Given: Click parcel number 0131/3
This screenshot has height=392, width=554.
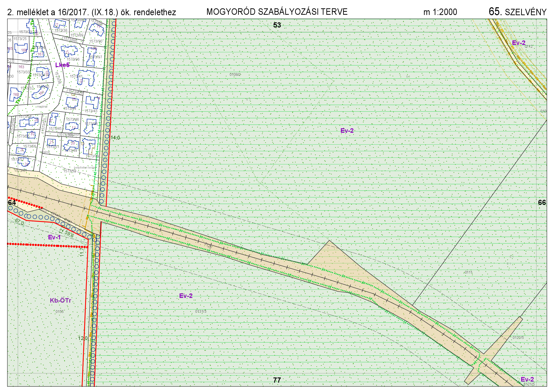Looking at the screenshot, I should click(201, 311).
